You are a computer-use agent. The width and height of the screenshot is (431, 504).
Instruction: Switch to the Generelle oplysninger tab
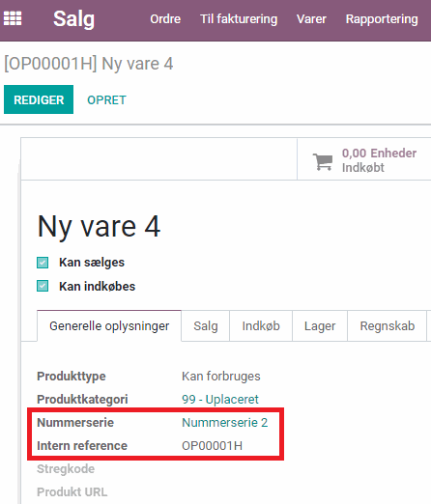109,325
